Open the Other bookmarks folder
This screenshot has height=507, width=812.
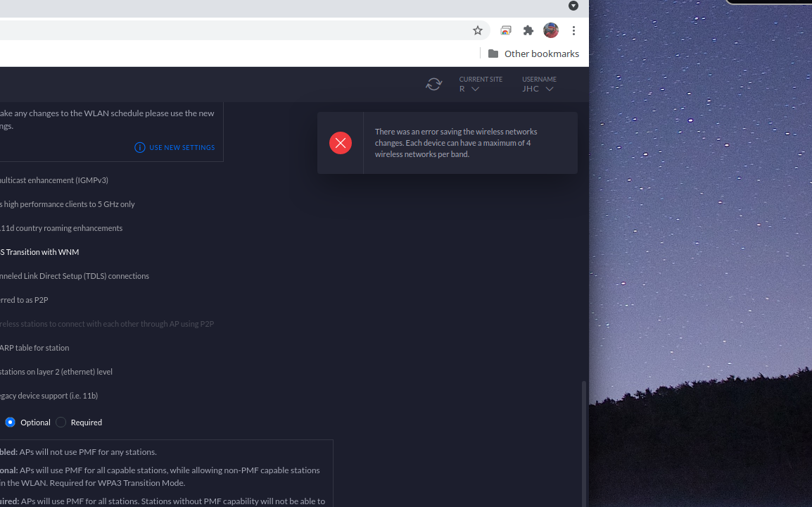tap(533, 54)
